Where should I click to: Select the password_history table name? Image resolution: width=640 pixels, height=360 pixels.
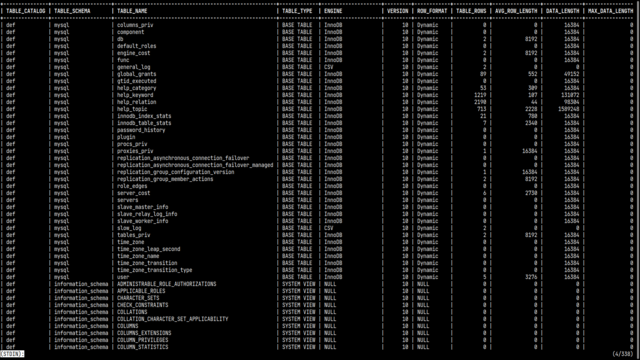coord(141,130)
